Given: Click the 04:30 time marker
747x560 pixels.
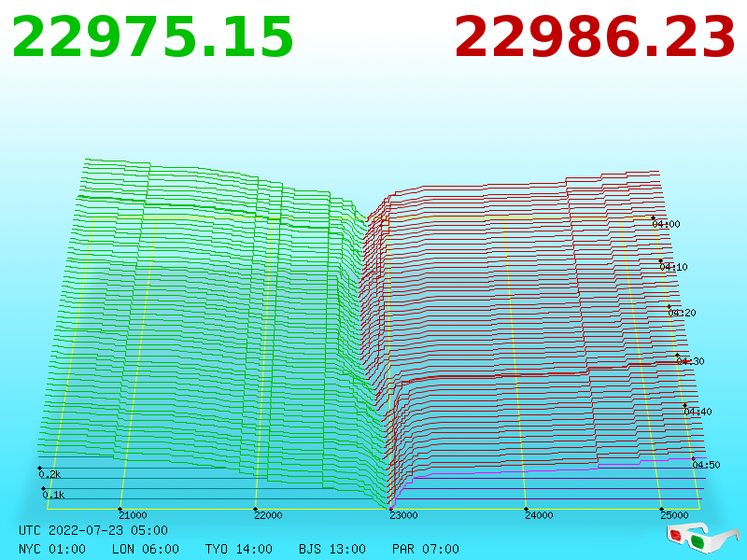Looking at the screenshot, I should (x=690, y=361).
